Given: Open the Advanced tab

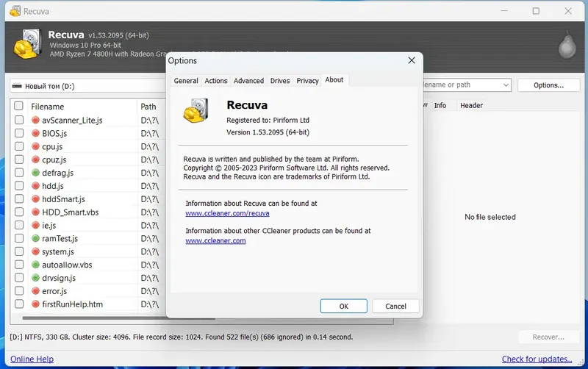Looking at the screenshot, I should click(x=248, y=81).
